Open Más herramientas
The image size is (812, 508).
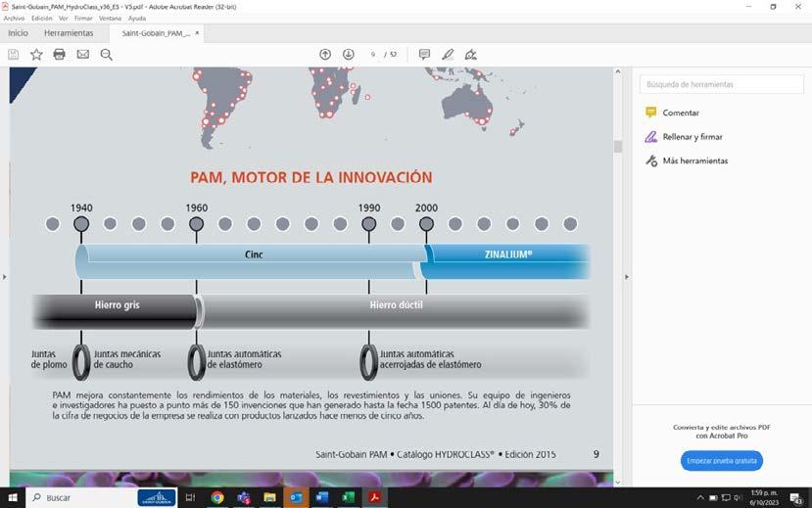pos(687,161)
